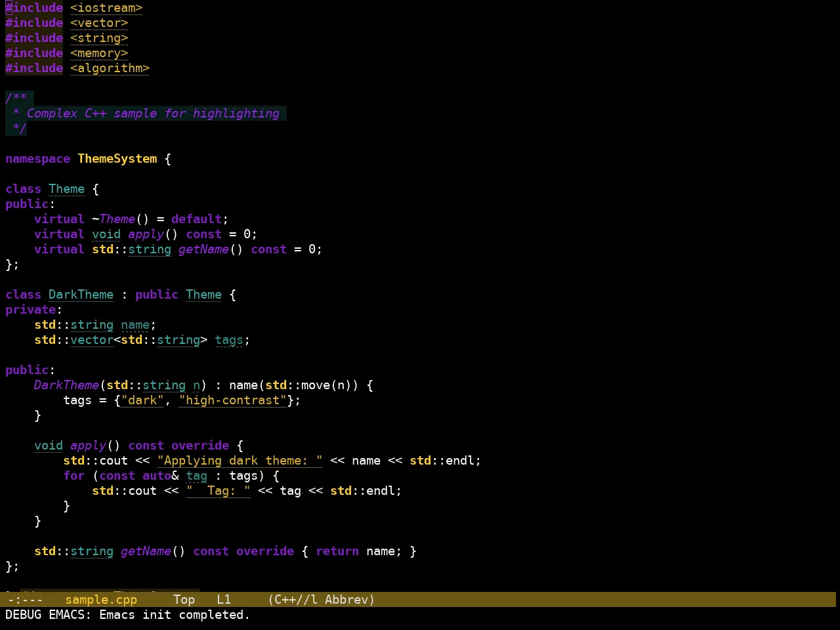Click the "DarkTheme" constructor name
This screenshot has height=630, width=840.
67,385
